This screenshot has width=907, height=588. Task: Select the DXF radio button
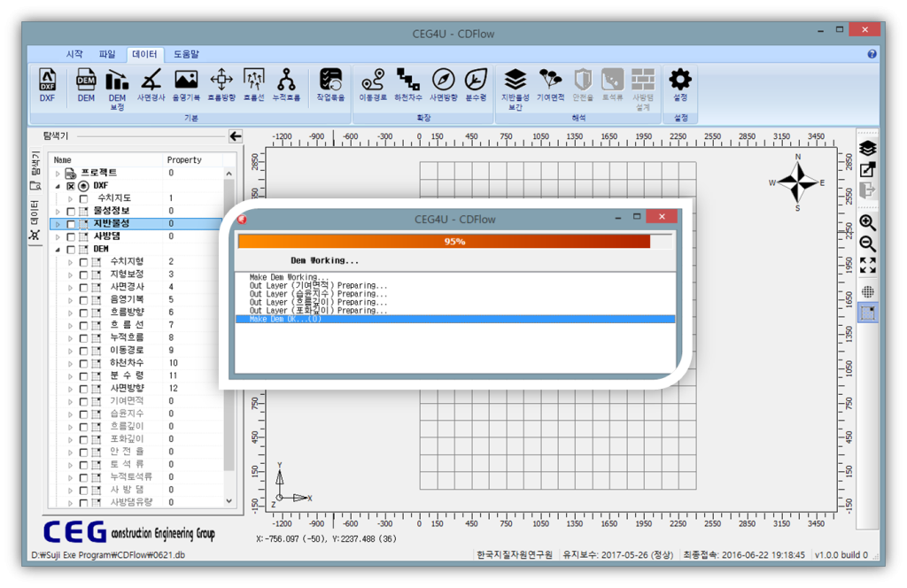point(83,186)
